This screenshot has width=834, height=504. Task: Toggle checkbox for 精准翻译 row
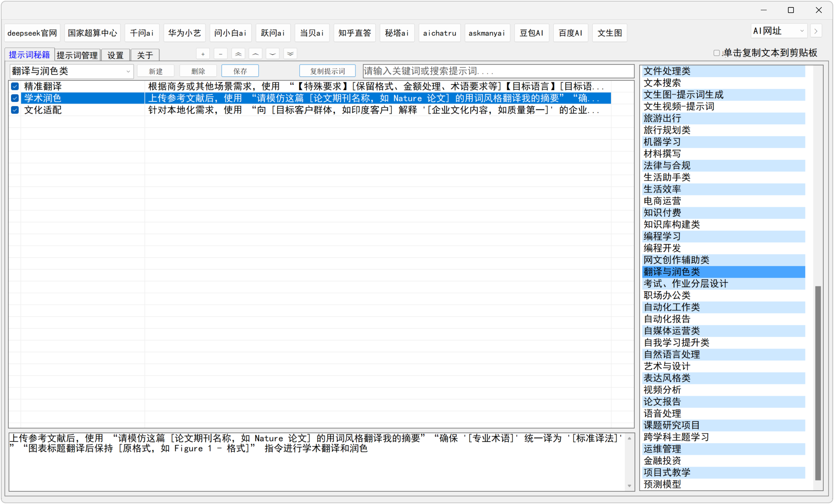click(15, 86)
